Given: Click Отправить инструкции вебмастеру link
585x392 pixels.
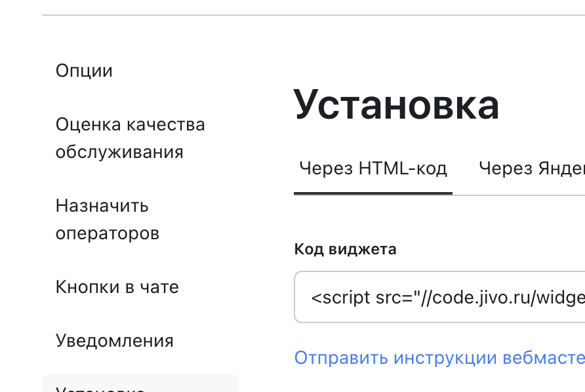Looking at the screenshot, I should point(439,358).
